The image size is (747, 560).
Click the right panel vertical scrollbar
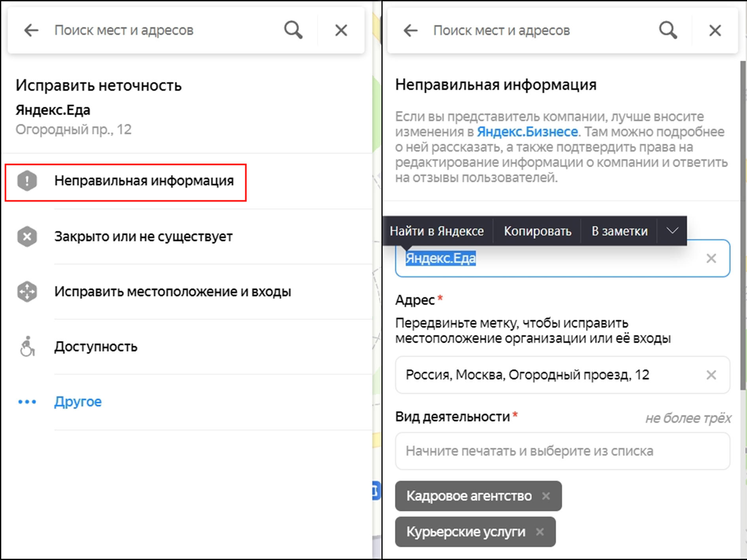(743, 225)
